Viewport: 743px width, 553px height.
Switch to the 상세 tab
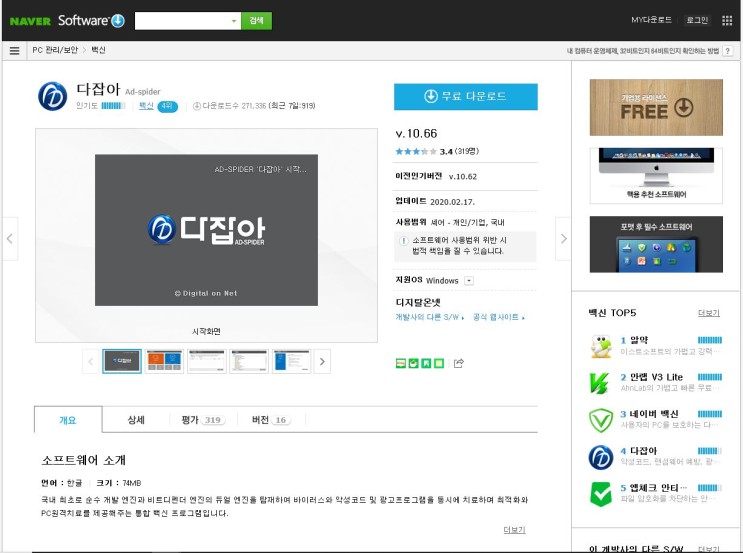(x=136, y=420)
